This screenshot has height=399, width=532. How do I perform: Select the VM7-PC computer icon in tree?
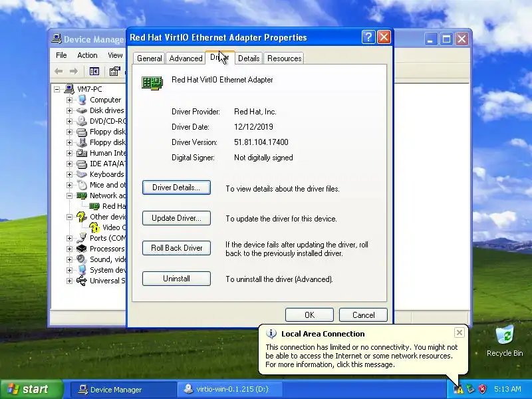[x=69, y=89]
